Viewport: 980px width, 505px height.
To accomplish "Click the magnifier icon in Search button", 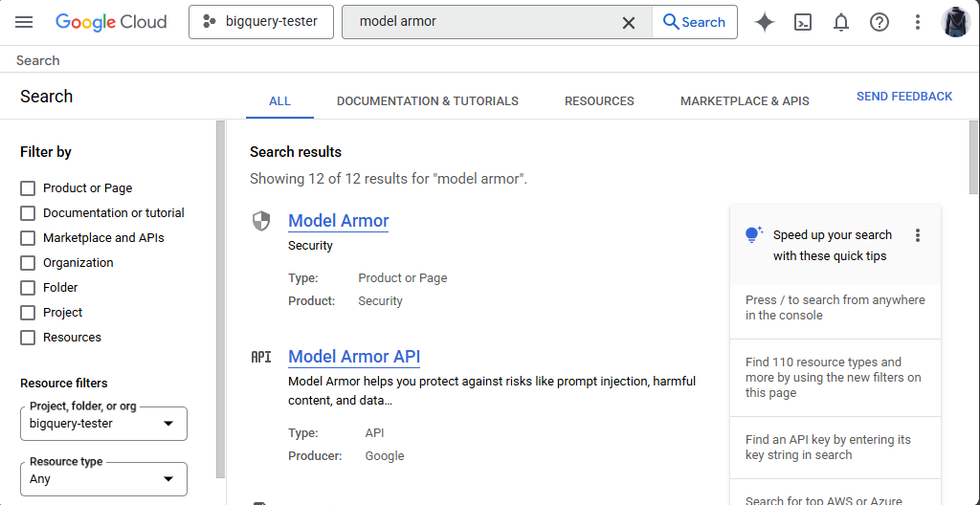I will tap(671, 22).
